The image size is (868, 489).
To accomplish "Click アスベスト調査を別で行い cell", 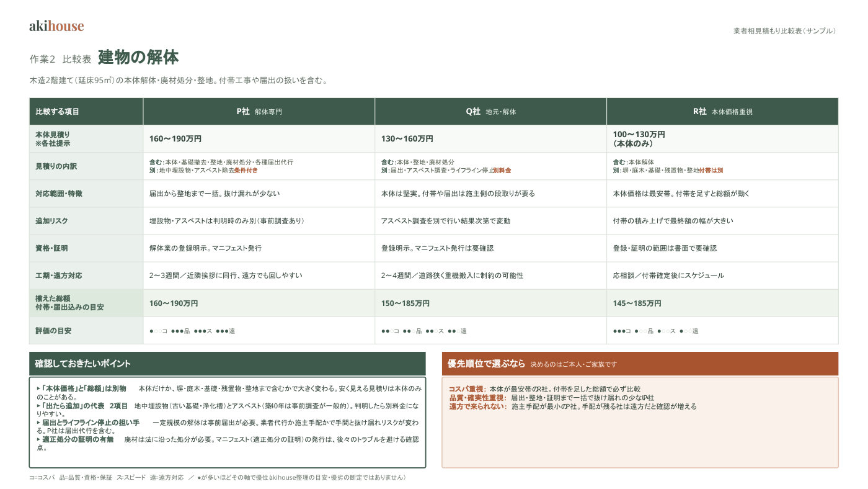I will click(x=491, y=221).
